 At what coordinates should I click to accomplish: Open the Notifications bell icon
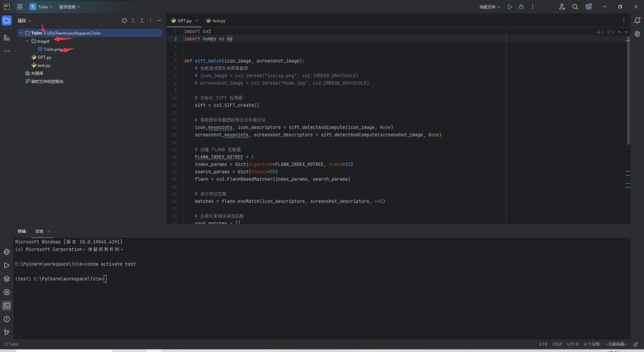click(x=637, y=20)
